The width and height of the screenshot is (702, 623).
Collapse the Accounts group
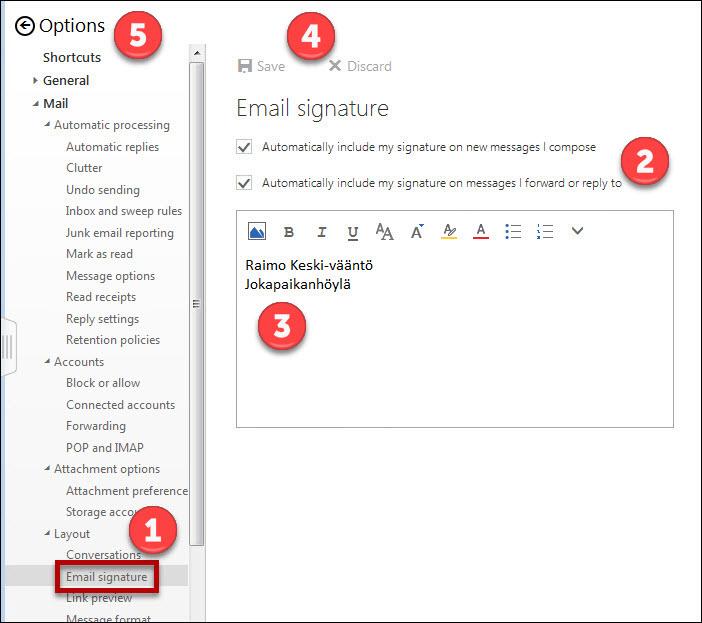(x=47, y=361)
